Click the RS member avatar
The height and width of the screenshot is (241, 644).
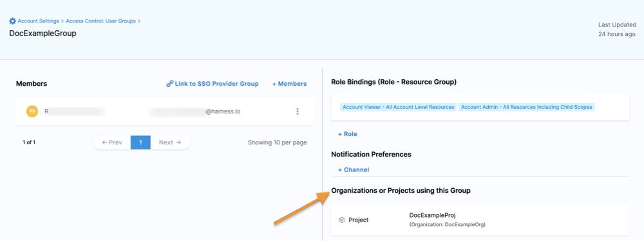32,111
